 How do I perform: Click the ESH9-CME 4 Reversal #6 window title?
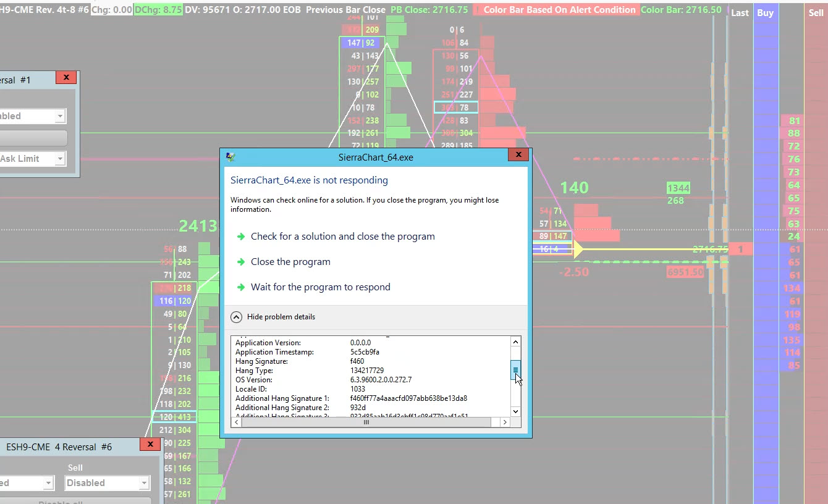(x=59, y=447)
